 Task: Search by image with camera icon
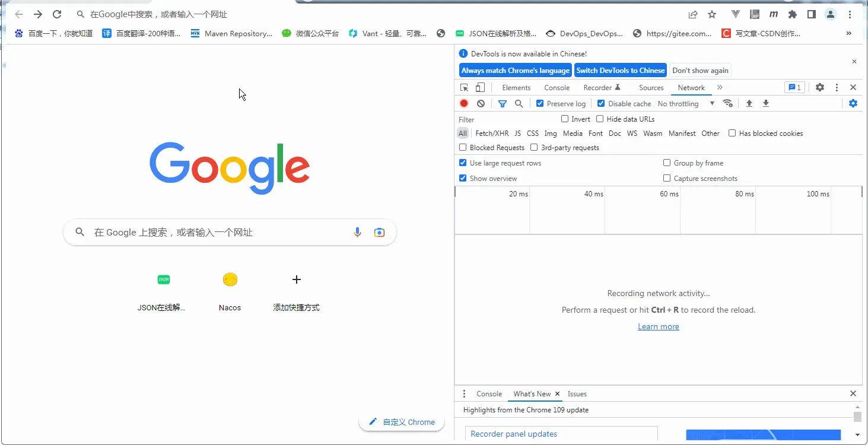(x=380, y=233)
